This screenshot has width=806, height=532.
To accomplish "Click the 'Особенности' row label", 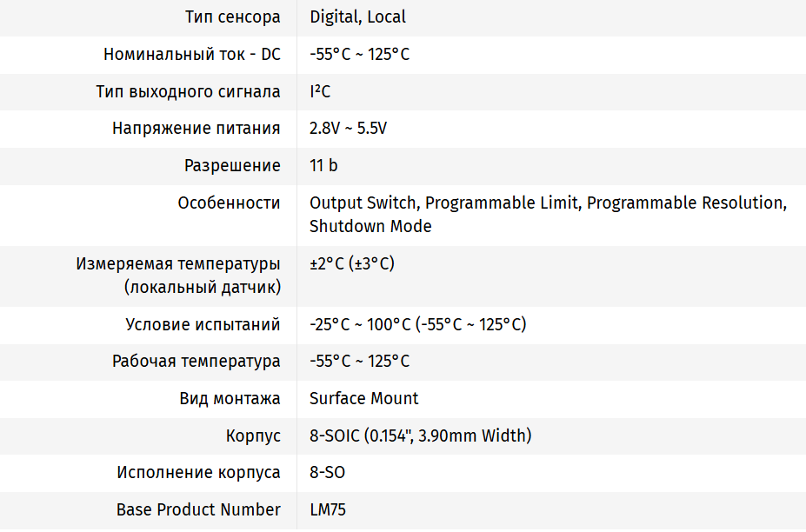I will pos(229,203).
